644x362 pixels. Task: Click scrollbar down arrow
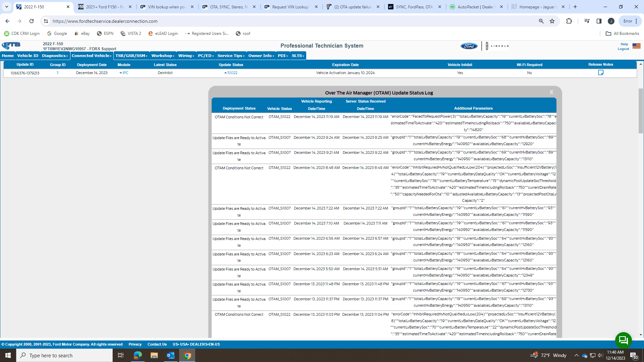coord(641,335)
